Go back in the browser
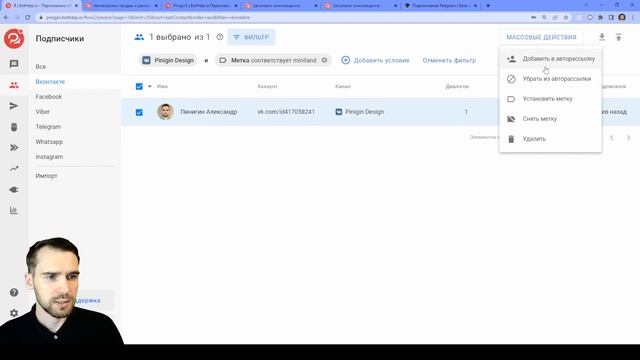 coord(6,18)
